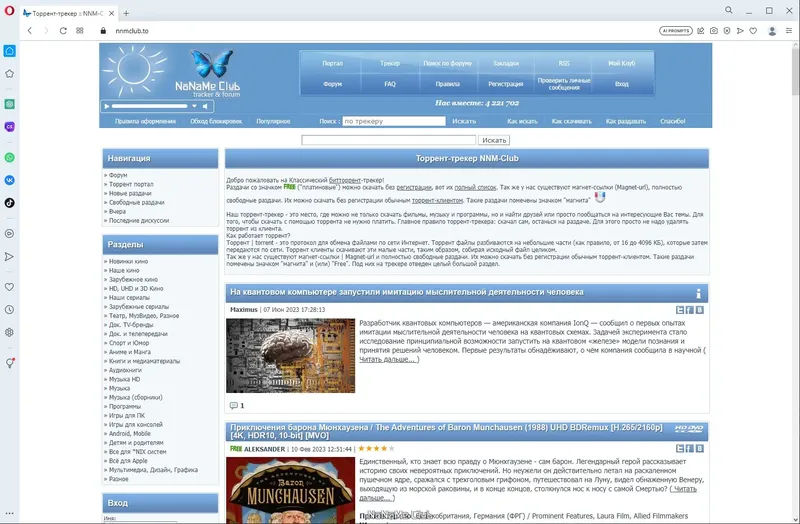The image size is (800, 524).
Task: Open the sidebar bookmarks star-pentagon icon
Action: [9, 74]
